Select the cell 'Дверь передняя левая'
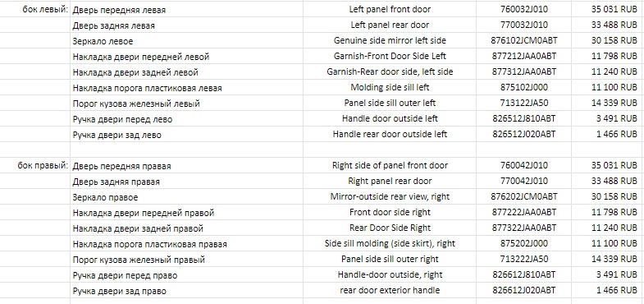The height and width of the screenshot is (304, 644). 186,10
